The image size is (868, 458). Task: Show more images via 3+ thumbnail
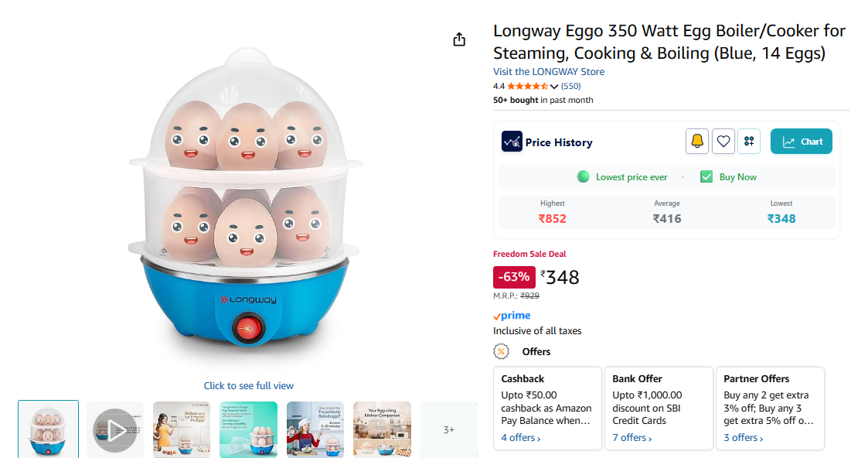[x=449, y=429]
